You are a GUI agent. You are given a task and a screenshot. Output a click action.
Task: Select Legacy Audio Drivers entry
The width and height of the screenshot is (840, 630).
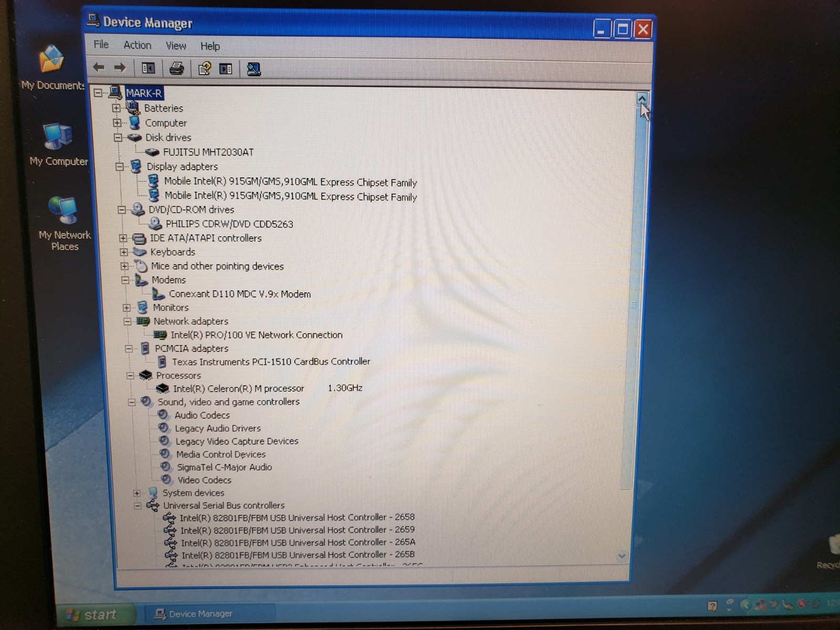(x=218, y=428)
